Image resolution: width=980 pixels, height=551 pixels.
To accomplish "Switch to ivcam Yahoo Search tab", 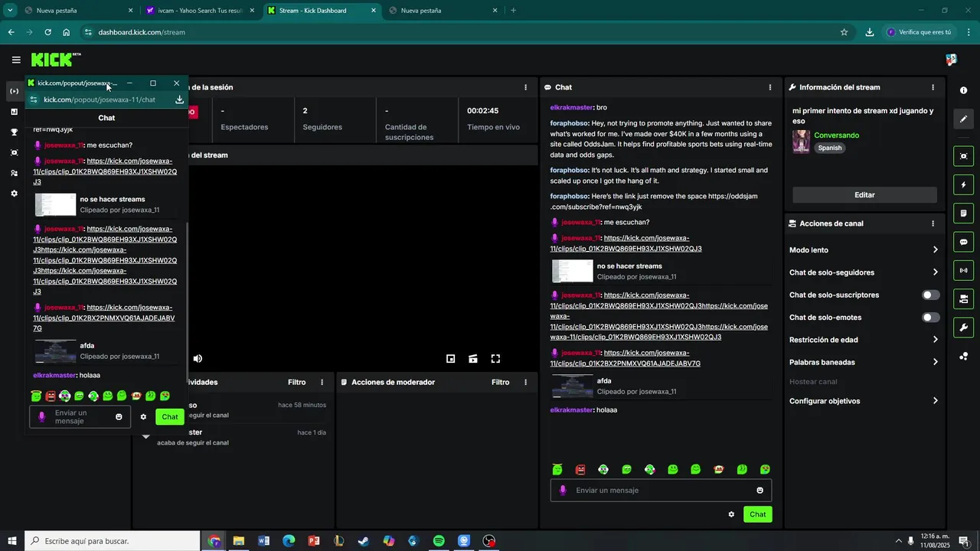I will tap(199, 11).
